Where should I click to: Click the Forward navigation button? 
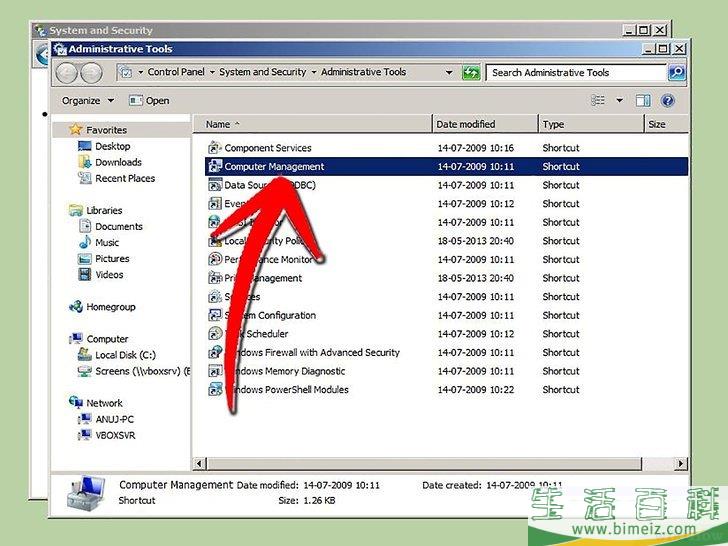(x=91, y=73)
